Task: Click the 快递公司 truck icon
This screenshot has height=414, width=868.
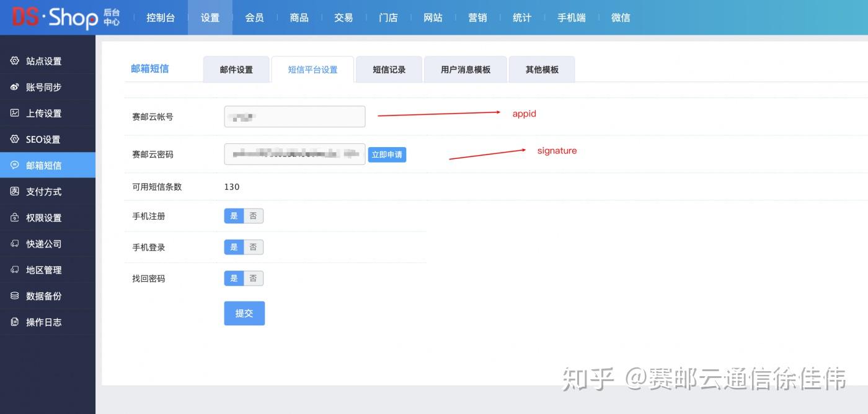Action: click(15, 243)
